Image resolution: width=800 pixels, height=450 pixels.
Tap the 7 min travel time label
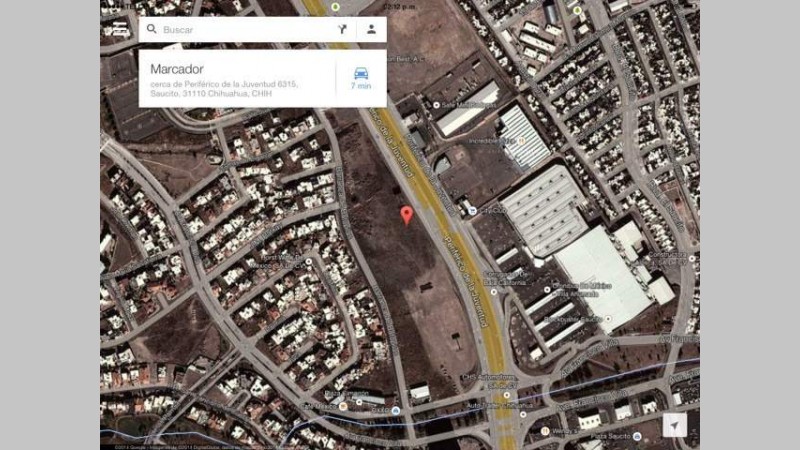point(361,86)
